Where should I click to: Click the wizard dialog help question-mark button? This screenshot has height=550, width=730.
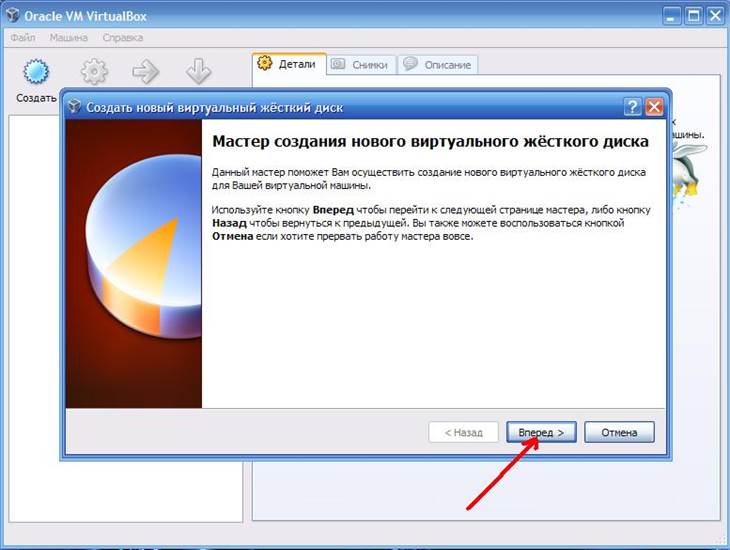click(x=632, y=107)
